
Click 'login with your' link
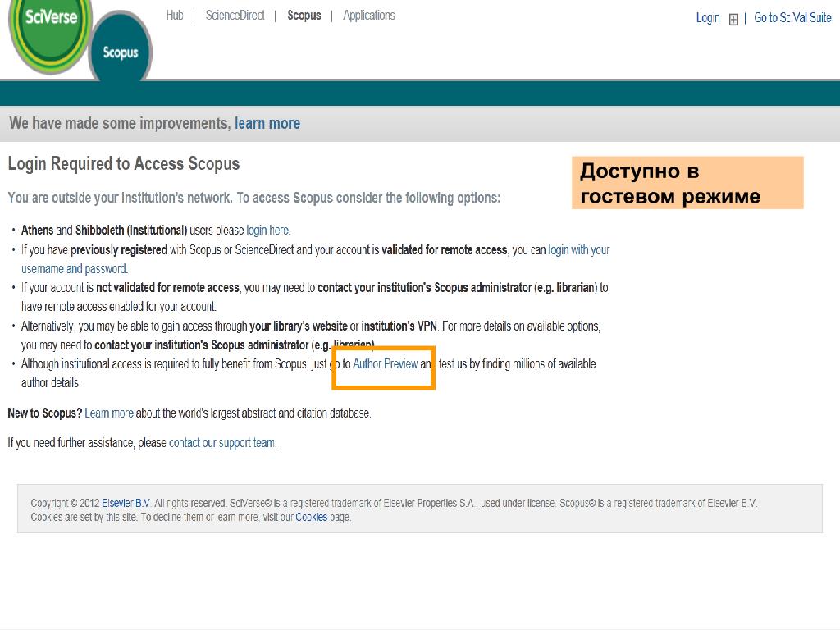[579, 249]
